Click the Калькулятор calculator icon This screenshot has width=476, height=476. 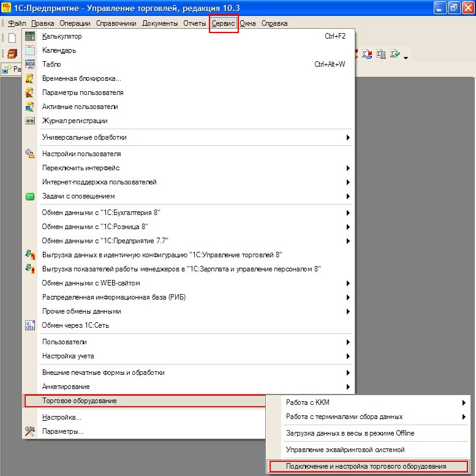30,36
